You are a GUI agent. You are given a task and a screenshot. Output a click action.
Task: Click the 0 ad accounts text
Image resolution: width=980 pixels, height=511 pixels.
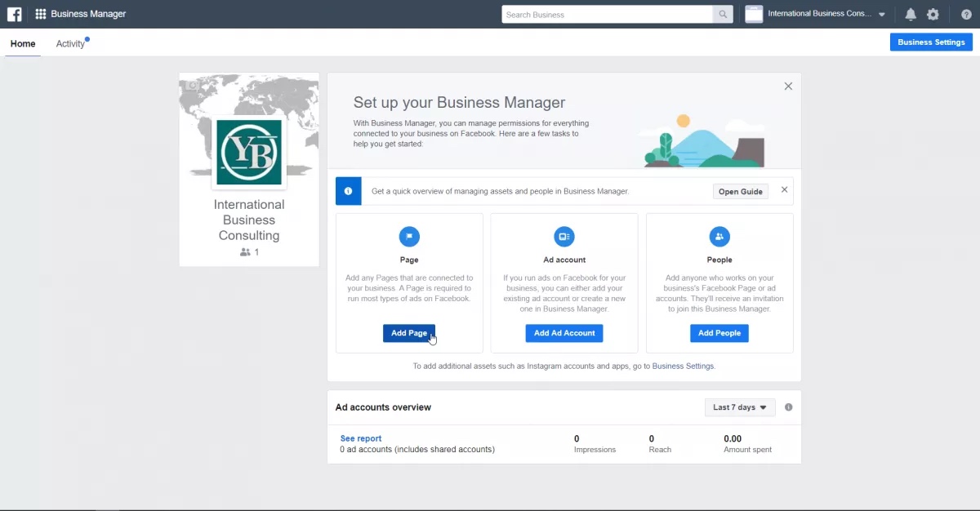[417, 450]
